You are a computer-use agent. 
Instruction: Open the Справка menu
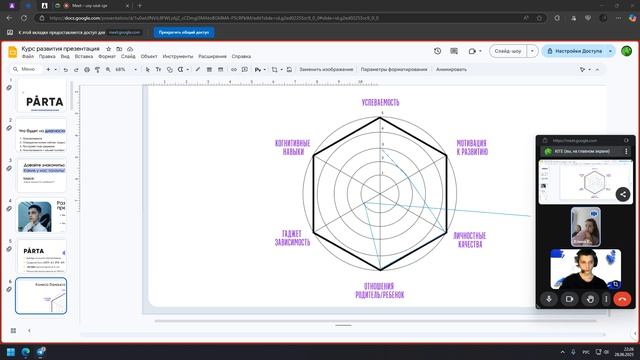241,56
